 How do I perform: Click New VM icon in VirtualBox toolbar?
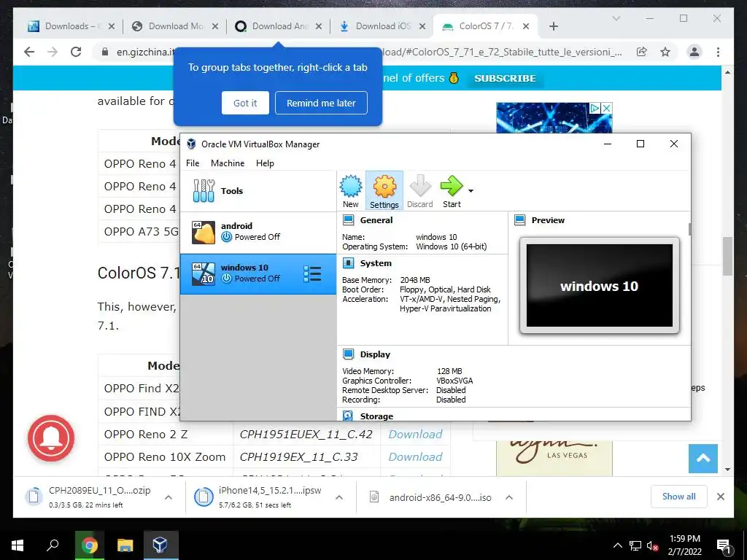click(x=351, y=190)
